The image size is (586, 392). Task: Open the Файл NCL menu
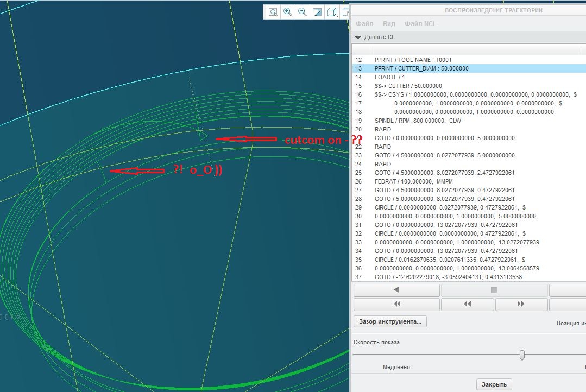420,23
